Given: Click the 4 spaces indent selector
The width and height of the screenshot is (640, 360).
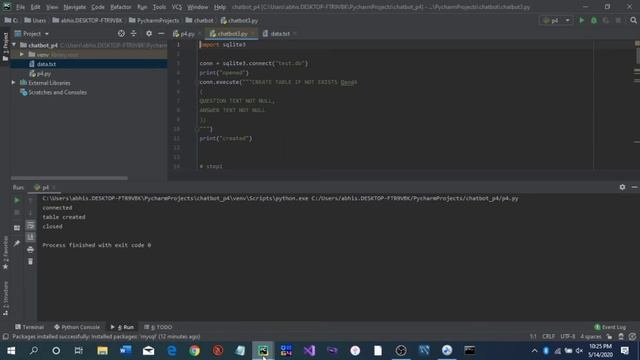Looking at the screenshot, I should tap(591, 336).
